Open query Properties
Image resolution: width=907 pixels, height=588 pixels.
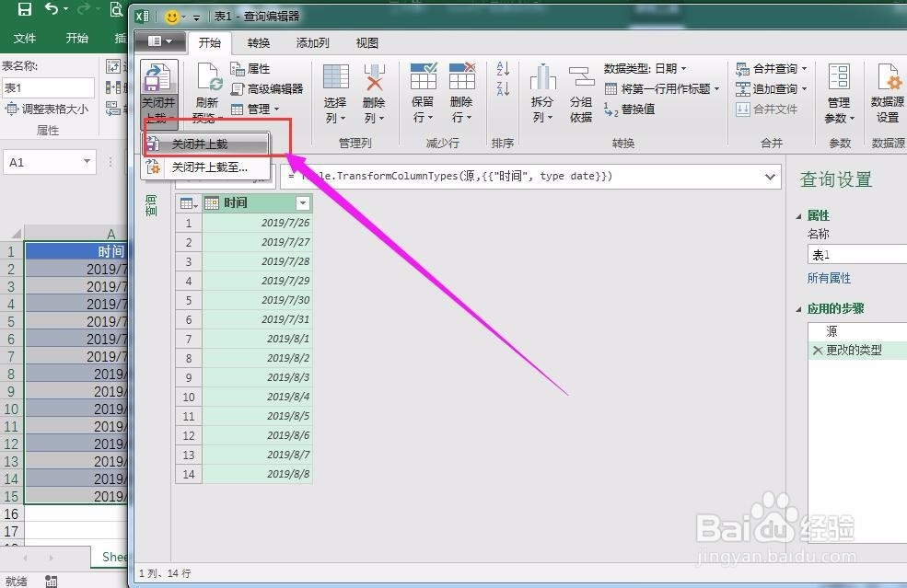pos(250,69)
